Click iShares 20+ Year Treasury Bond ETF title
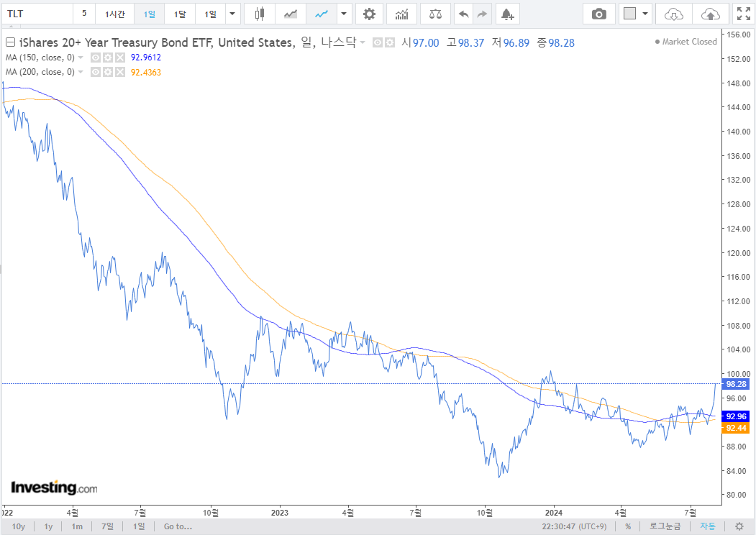 (116, 43)
